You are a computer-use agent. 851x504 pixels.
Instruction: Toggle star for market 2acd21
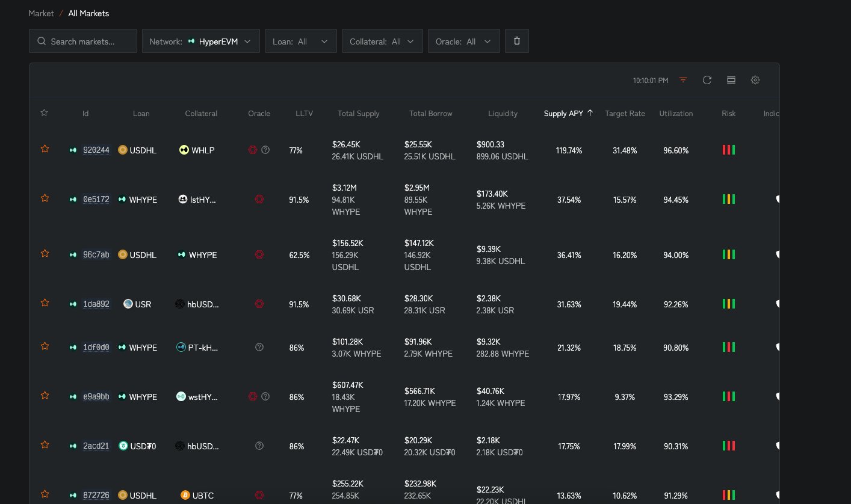44,445
